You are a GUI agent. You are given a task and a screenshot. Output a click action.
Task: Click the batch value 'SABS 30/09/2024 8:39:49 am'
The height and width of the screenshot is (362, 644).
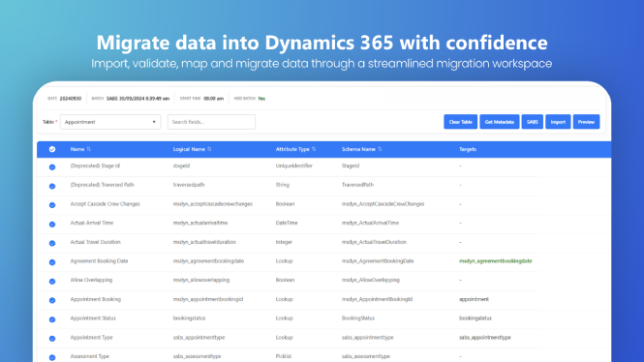[138, 99]
